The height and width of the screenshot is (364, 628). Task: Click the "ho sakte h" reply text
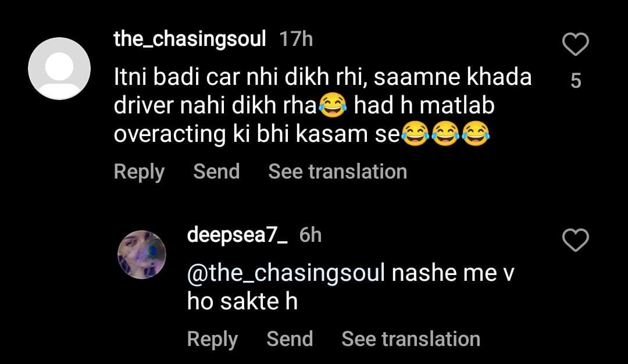(242, 302)
